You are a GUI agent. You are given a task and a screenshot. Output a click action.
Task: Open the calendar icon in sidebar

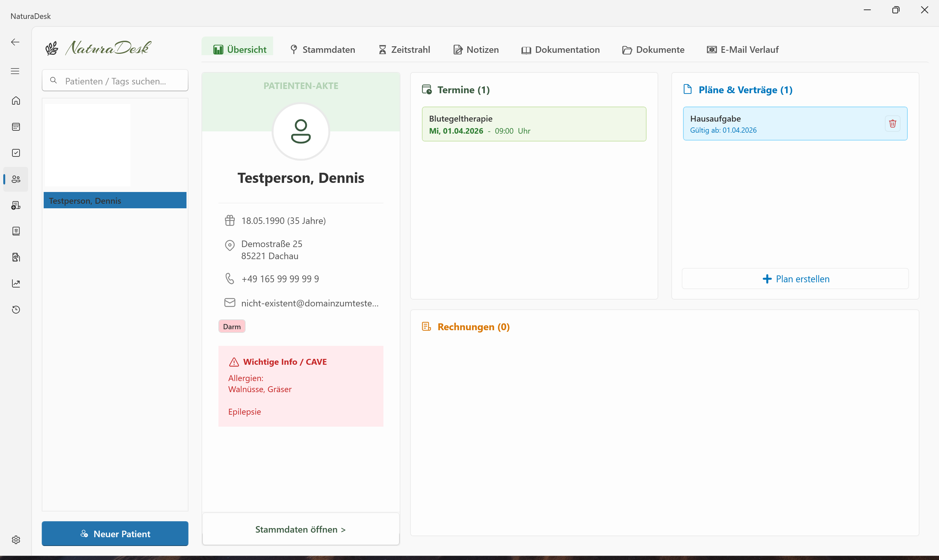point(16,127)
